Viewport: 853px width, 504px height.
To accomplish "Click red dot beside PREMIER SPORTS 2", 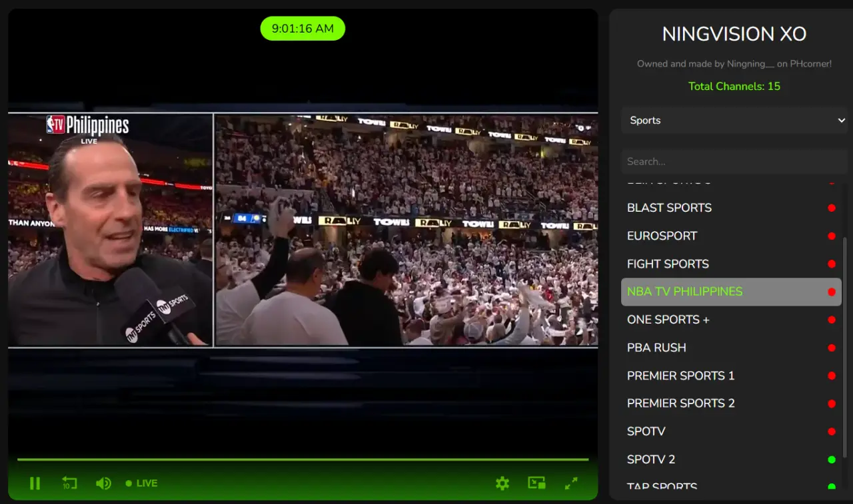I will [x=832, y=403].
